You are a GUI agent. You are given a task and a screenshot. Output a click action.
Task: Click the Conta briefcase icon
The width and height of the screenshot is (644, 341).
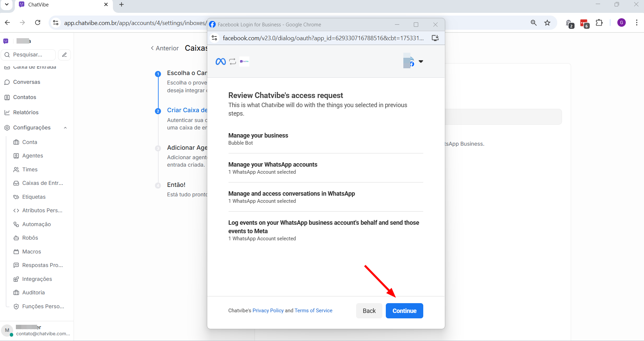(16, 142)
